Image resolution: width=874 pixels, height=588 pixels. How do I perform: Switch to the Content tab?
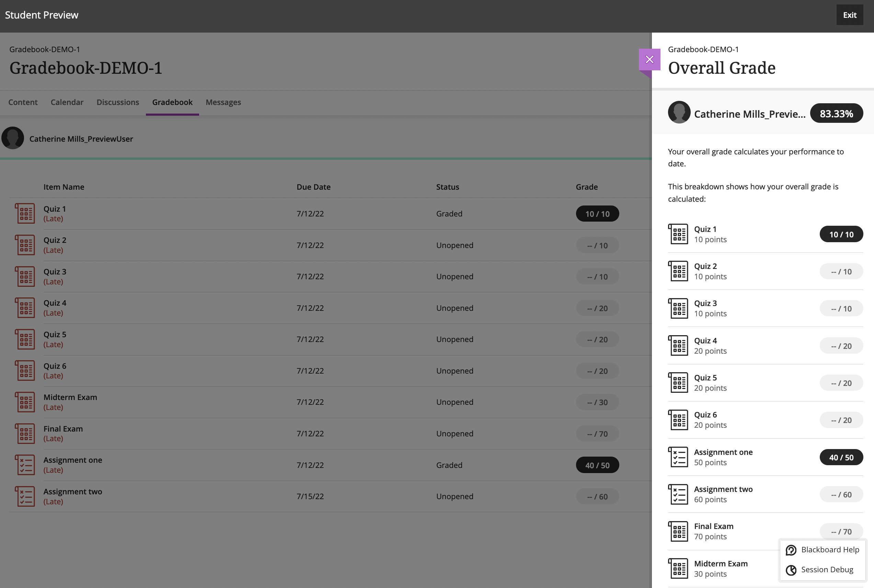(23, 102)
